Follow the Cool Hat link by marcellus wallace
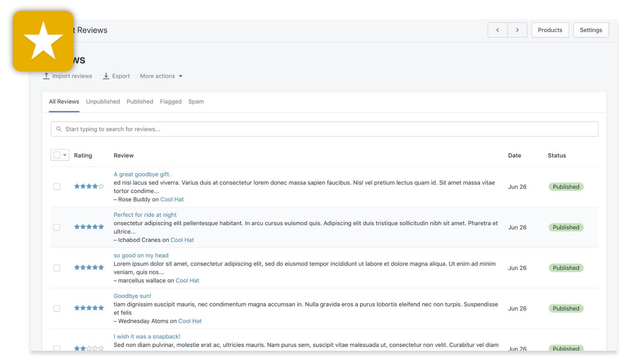Viewport: 643px width, 364px height. pos(188,281)
